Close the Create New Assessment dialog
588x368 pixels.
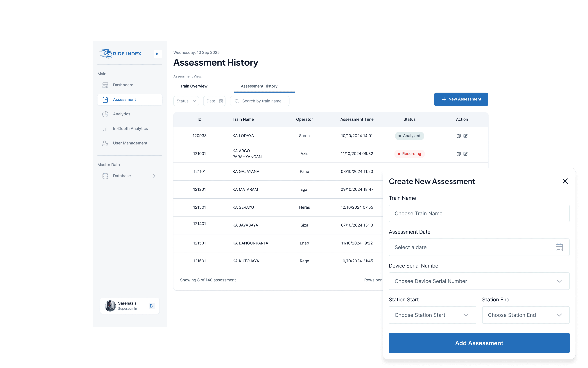(x=565, y=181)
